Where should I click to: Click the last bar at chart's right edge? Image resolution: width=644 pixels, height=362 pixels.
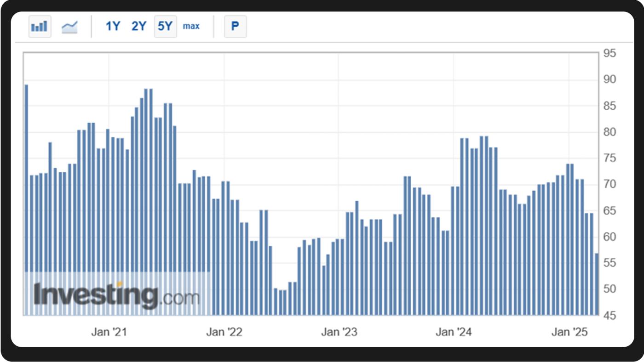pyautogui.click(x=597, y=284)
